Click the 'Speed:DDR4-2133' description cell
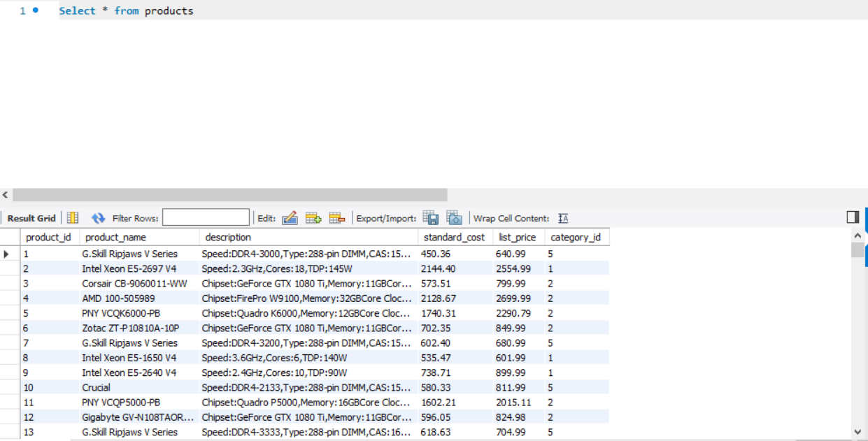 pos(308,388)
